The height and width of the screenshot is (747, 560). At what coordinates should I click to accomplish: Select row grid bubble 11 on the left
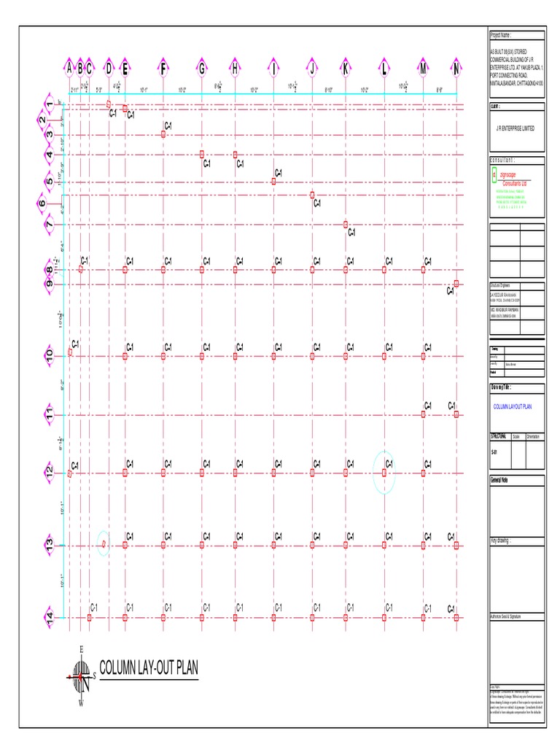[50, 414]
